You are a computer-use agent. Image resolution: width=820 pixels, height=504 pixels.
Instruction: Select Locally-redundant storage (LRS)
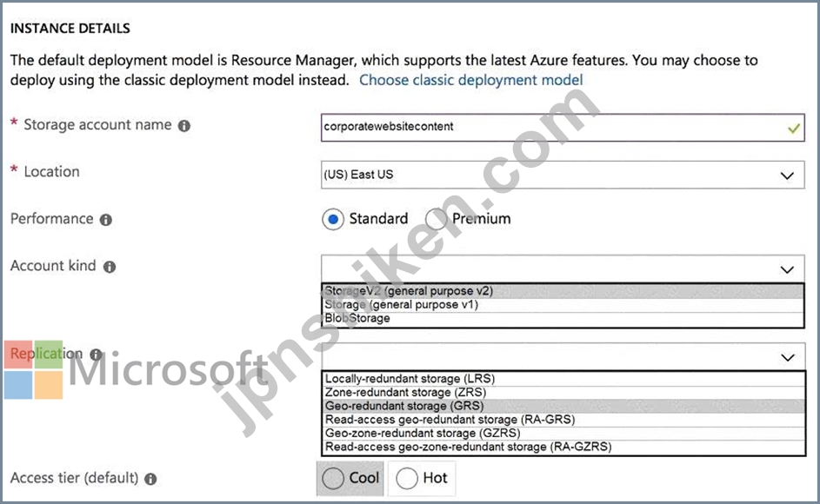563,379
